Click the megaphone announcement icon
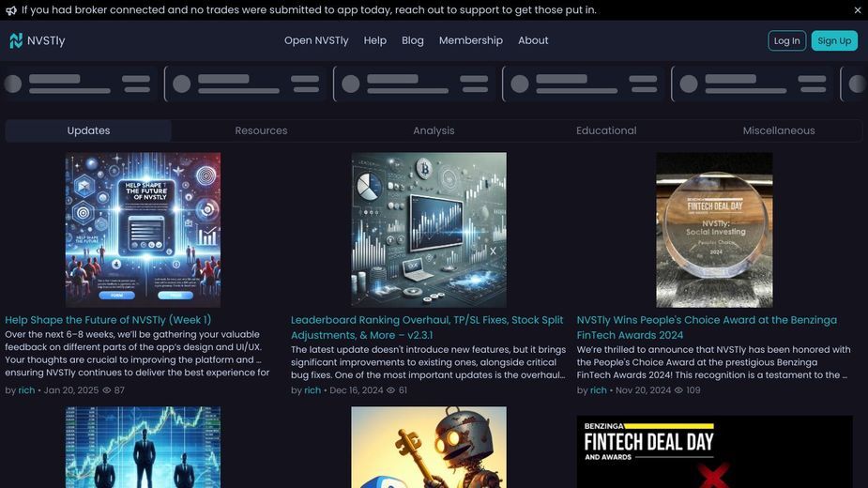868x488 pixels. (x=11, y=10)
